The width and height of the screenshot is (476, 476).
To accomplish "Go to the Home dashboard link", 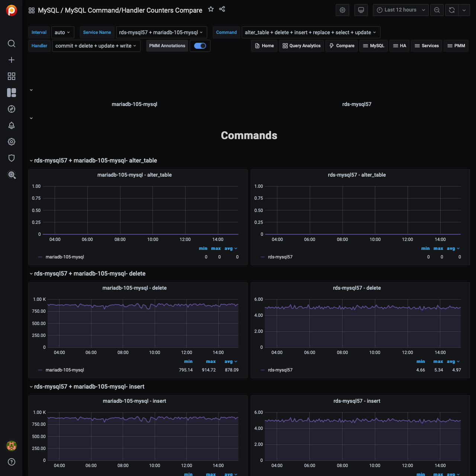I will [264, 46].
